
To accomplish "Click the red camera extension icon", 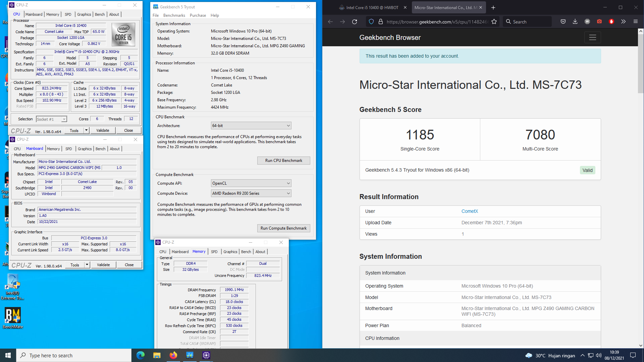I will pos(599,22).
